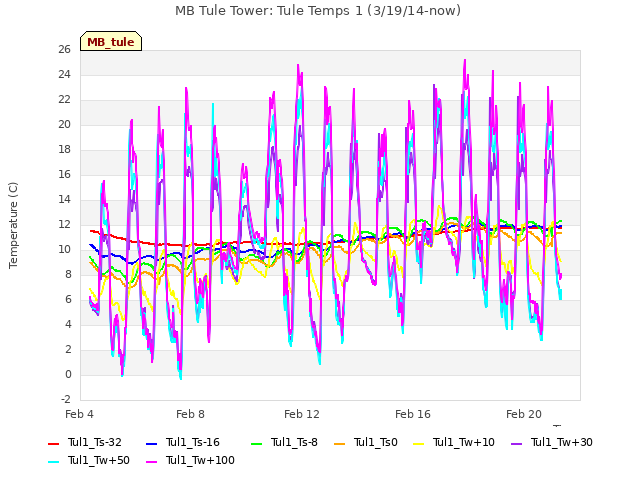Click the 24 y-axis tick label
Viewport: 640px width, 480px height.
(x=64, y=74)
